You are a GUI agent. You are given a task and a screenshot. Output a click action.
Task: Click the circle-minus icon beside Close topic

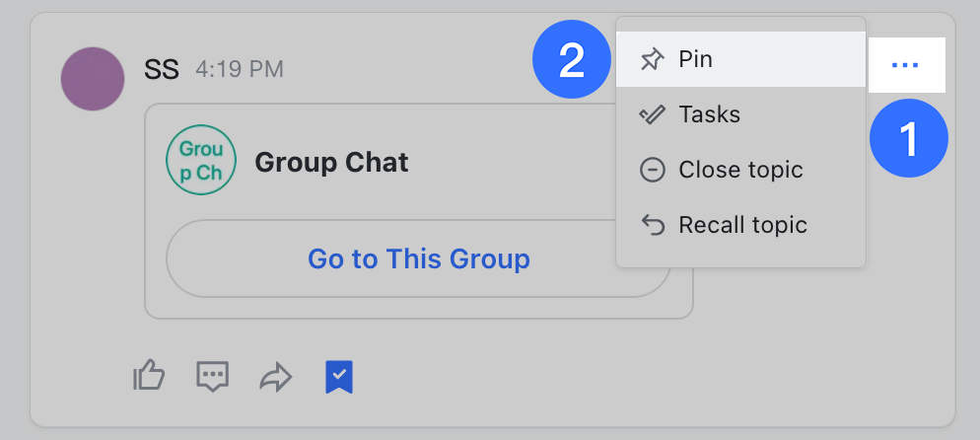pos(652,170)
